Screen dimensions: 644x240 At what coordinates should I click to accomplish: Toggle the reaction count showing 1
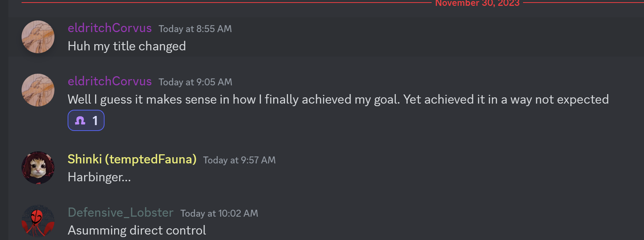tap(95, 121)
